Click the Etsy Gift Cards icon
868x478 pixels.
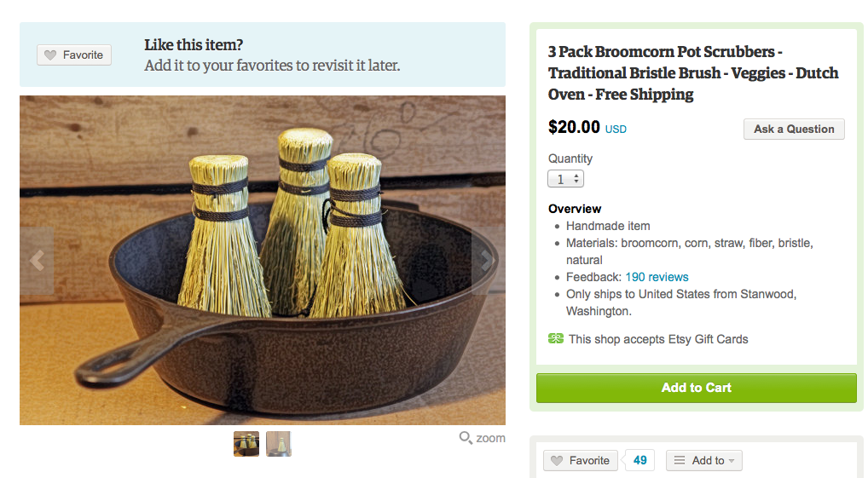point(556,339)
